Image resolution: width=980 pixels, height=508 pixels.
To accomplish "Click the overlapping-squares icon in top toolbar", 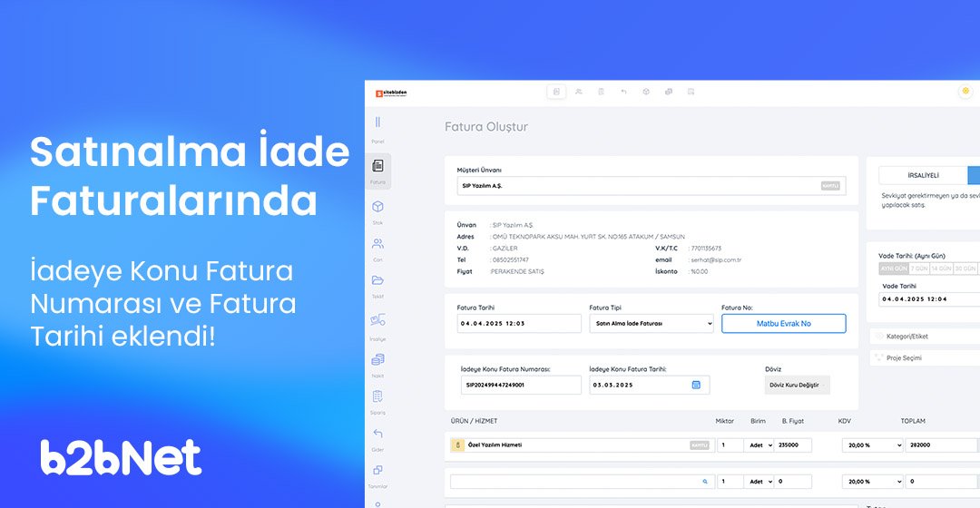I will pos(669,92).
